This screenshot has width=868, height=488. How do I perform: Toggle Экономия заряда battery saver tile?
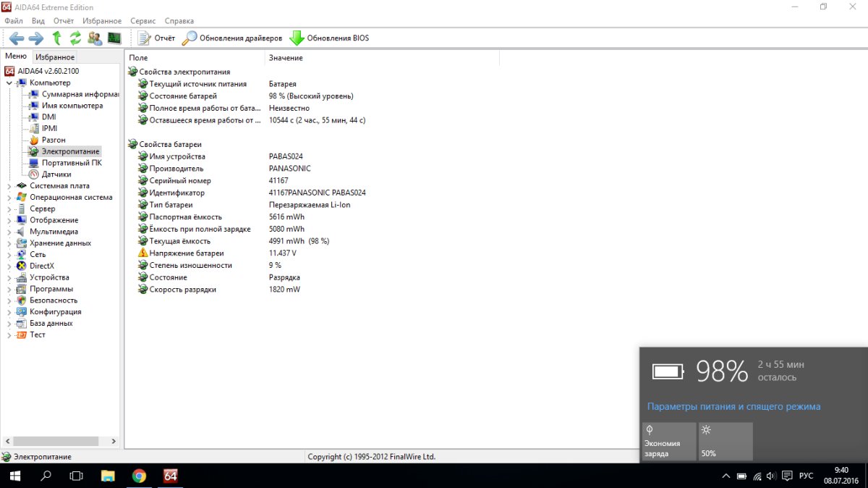click(x=669, y=442)
